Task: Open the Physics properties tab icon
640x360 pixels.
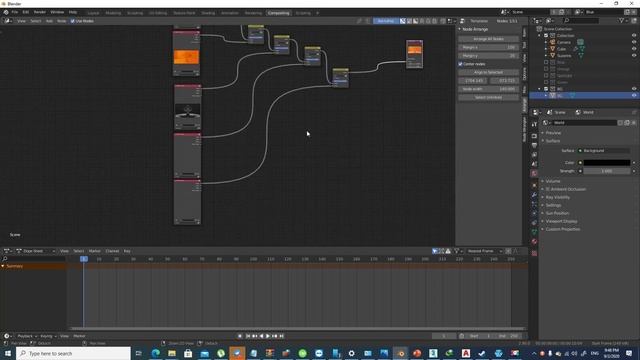Action: pyautogui.click(x=534, y=213)
